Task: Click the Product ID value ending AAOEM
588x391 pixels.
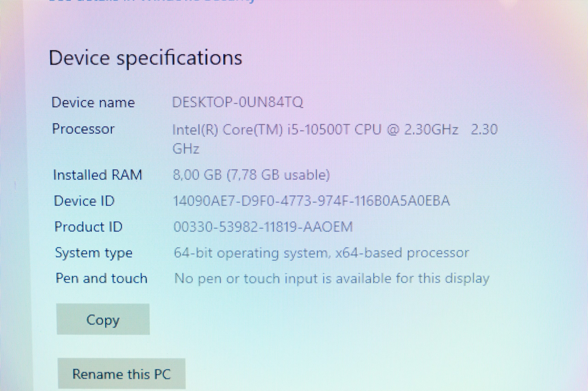Action: (263, 227)
